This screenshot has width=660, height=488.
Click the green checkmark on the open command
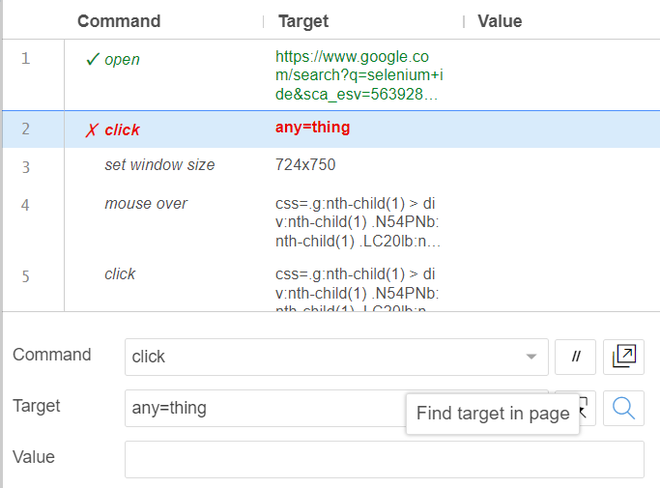92,59
